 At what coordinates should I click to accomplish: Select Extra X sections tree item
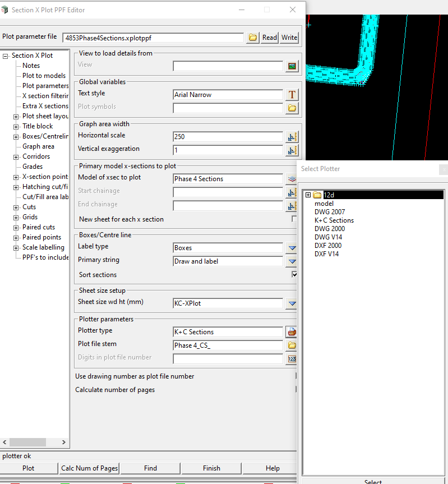(x=45, y=106)
